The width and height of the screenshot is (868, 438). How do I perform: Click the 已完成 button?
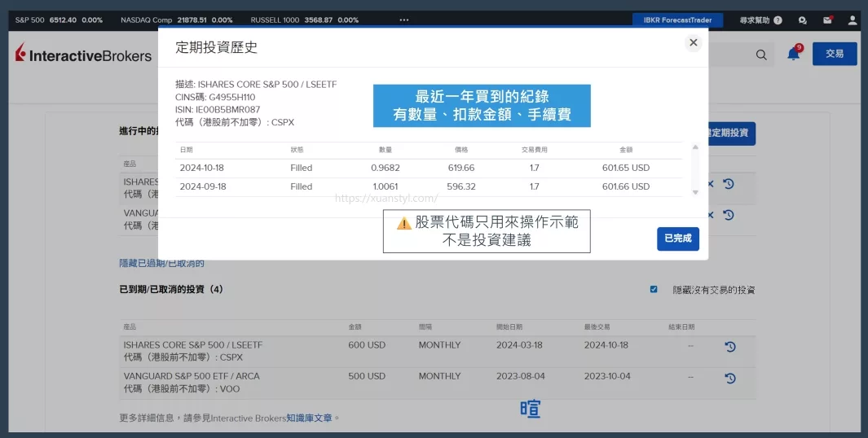point(678,239)
